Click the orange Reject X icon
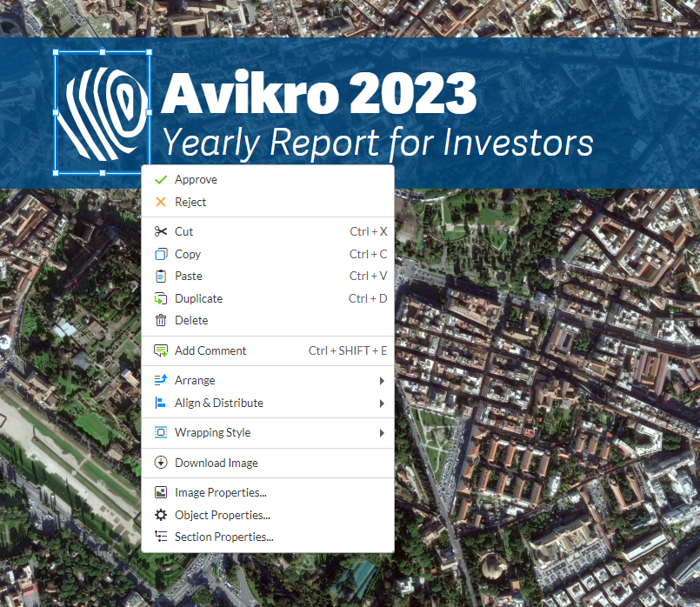 (161, 202)
